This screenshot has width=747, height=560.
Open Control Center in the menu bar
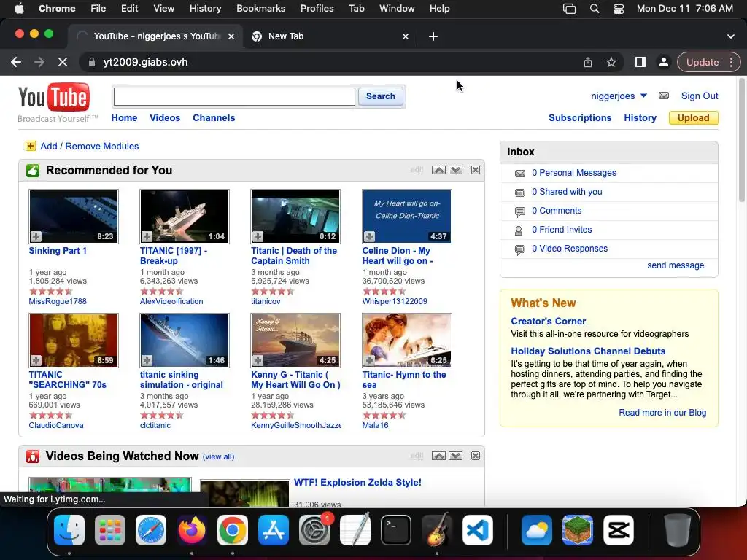click(619, 9)
